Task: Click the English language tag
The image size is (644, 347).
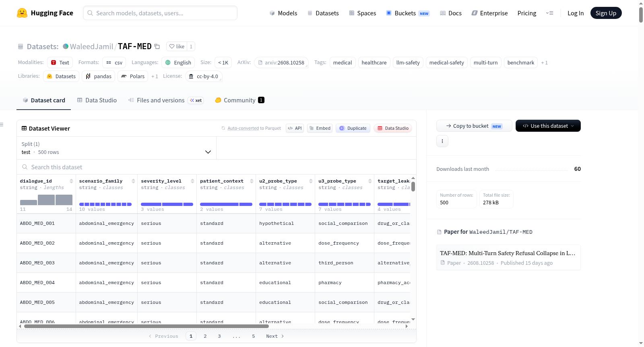Action: coord(178,62)
